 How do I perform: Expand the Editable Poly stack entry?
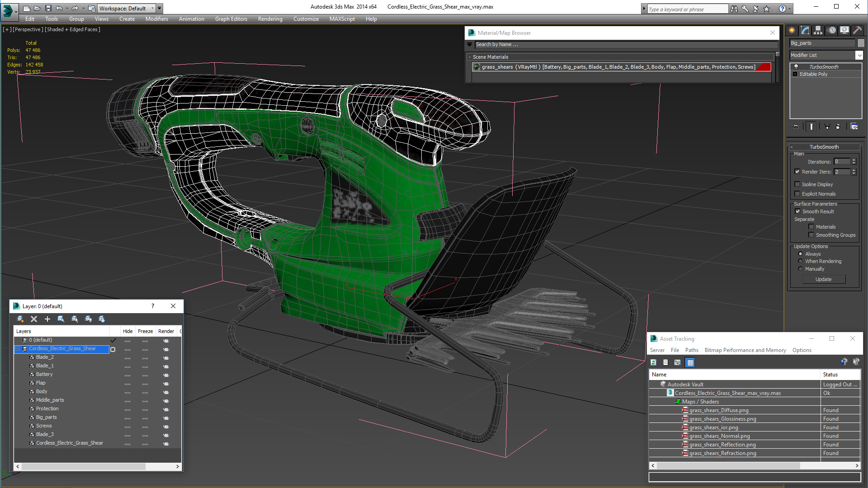(x=795, y=74)
